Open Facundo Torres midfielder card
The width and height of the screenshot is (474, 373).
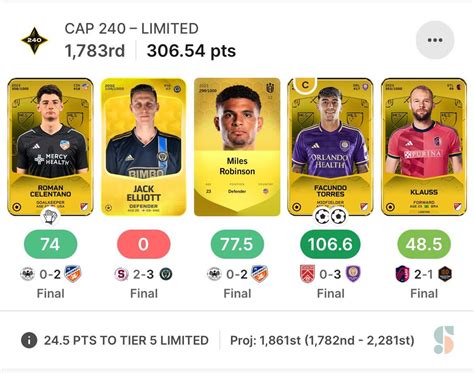[330, 147]
